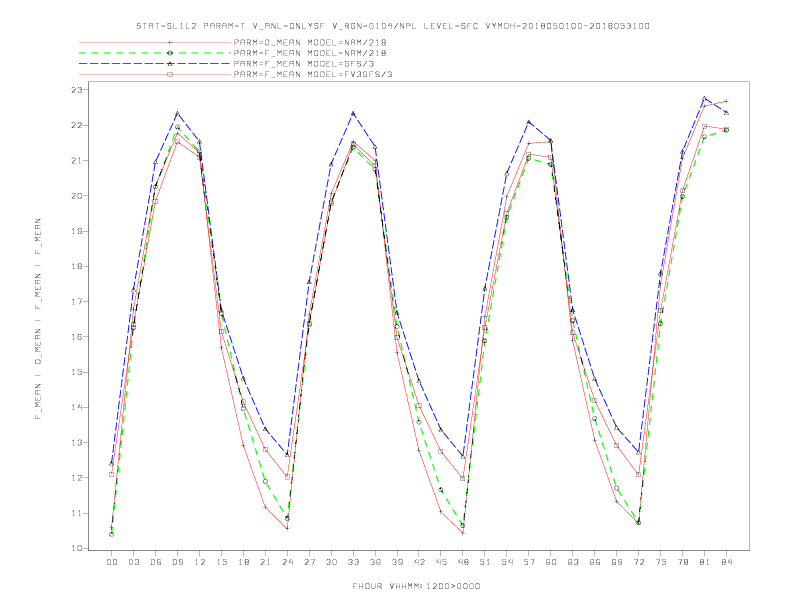Click blue GFS triangle data point at hour 81
The height and width of the screenshot is (612, 792).
point(705,98)
